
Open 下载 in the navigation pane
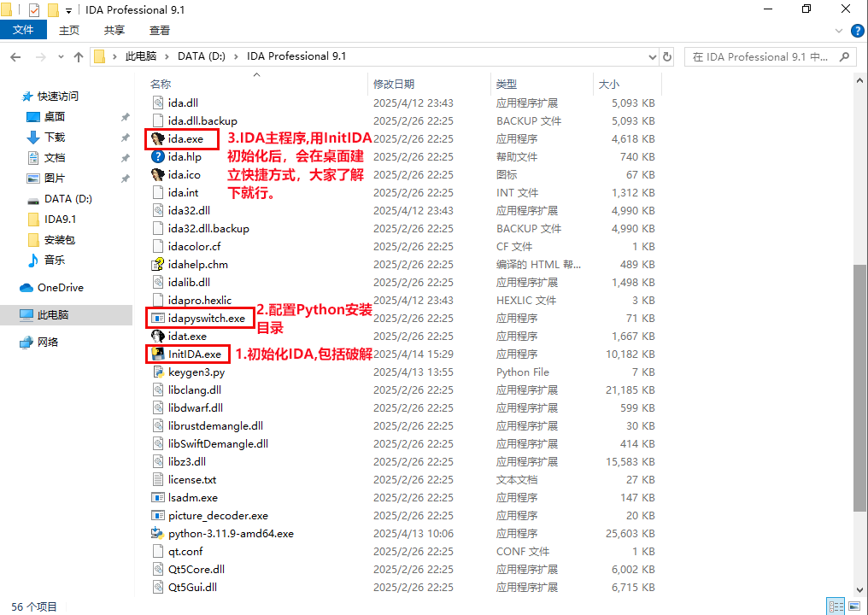[55, 138]
